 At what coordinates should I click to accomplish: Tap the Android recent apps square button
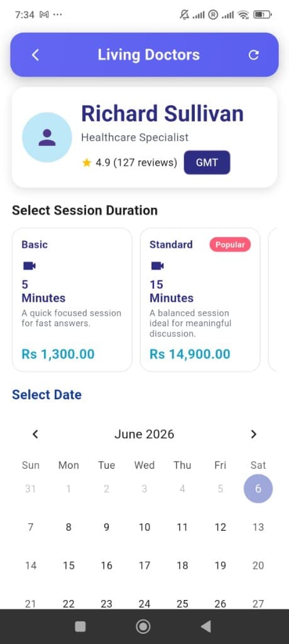click(80, 626)
